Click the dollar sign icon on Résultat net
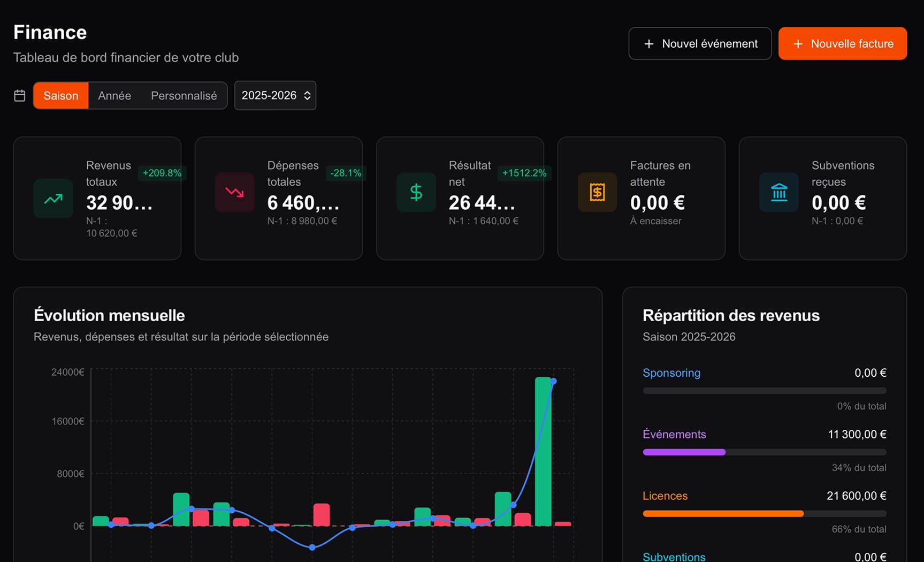This screenshot has height=562, width=924. click(416, 192)
